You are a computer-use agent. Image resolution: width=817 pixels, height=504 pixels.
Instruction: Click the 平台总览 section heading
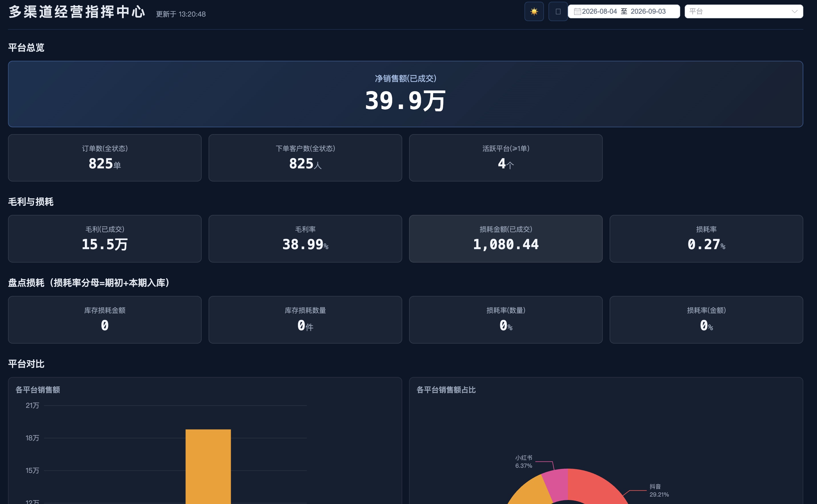(x=26, y=48)
